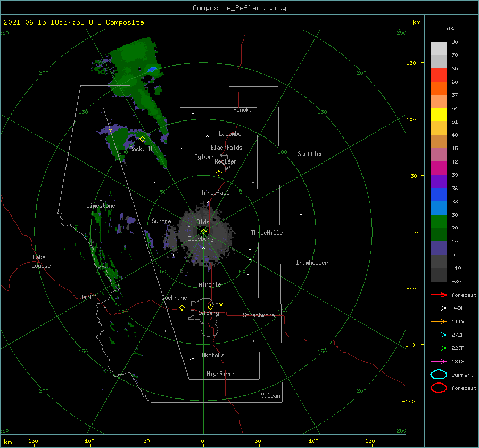Click the white plus marker east of ThreeHills
479x448 pixels.
[x=301, y=214]
